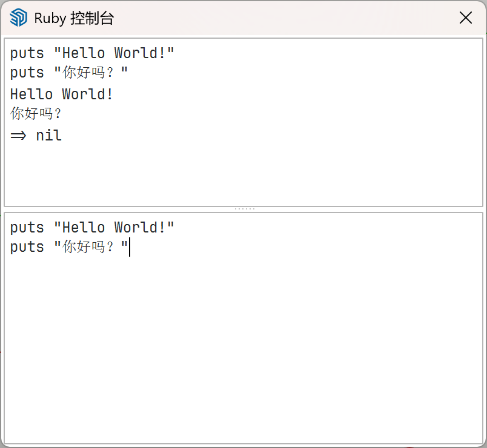Place cursor in first input line of editor
This screenshot has height=448, width=487.
(x=92, y=228)
